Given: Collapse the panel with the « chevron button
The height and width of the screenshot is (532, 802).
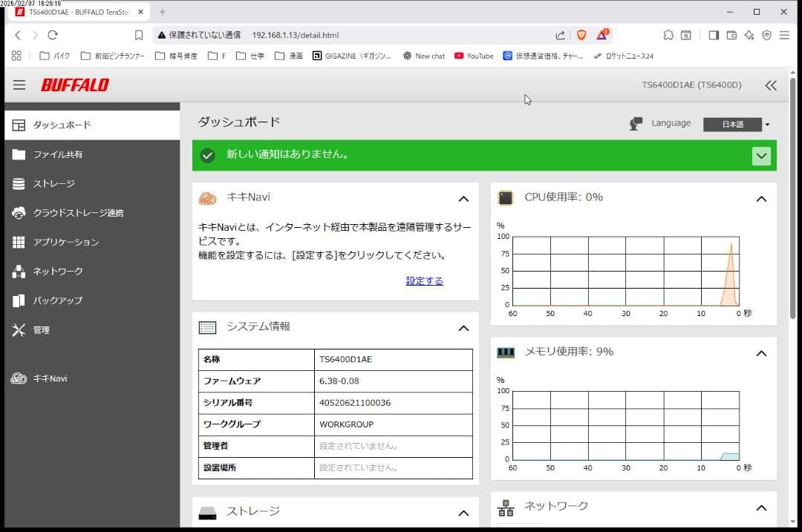Looking at the screenshot, I should coord(770,85).
